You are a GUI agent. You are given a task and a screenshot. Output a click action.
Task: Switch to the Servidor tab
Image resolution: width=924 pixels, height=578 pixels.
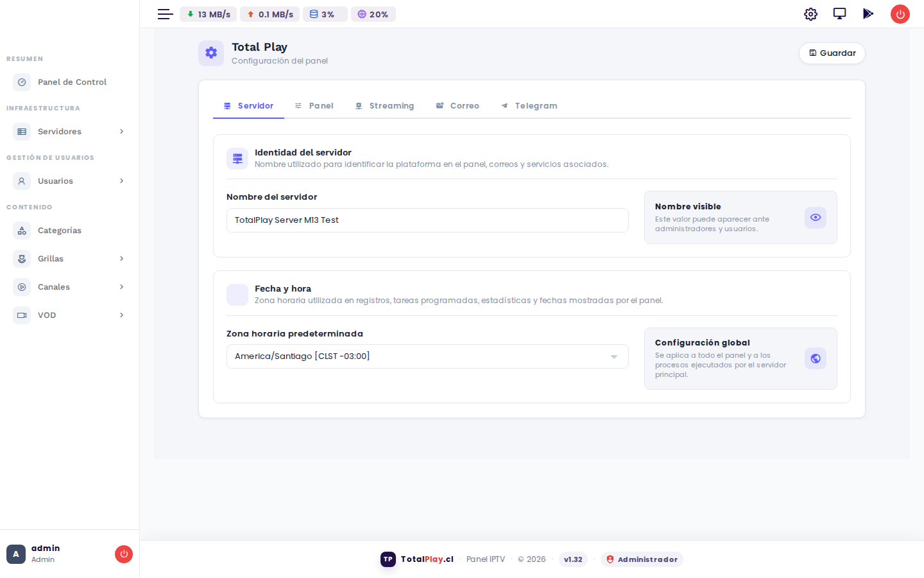(248, 106)
